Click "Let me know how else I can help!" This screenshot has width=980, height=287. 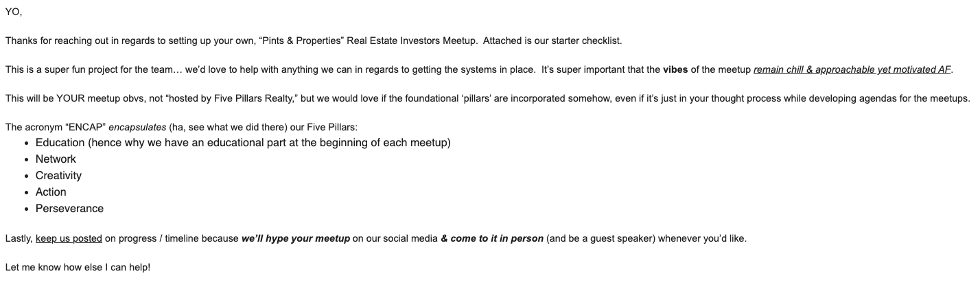78,267
